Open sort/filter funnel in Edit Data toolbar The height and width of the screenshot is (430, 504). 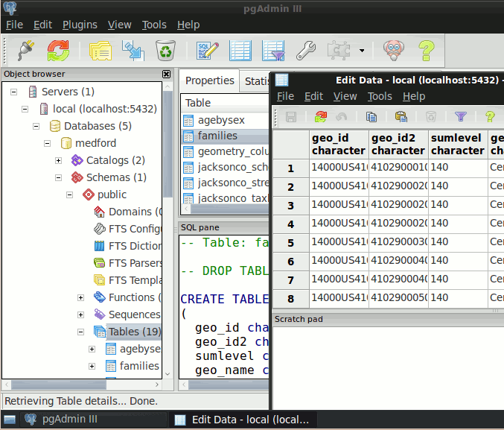click(x=461, y=116)
